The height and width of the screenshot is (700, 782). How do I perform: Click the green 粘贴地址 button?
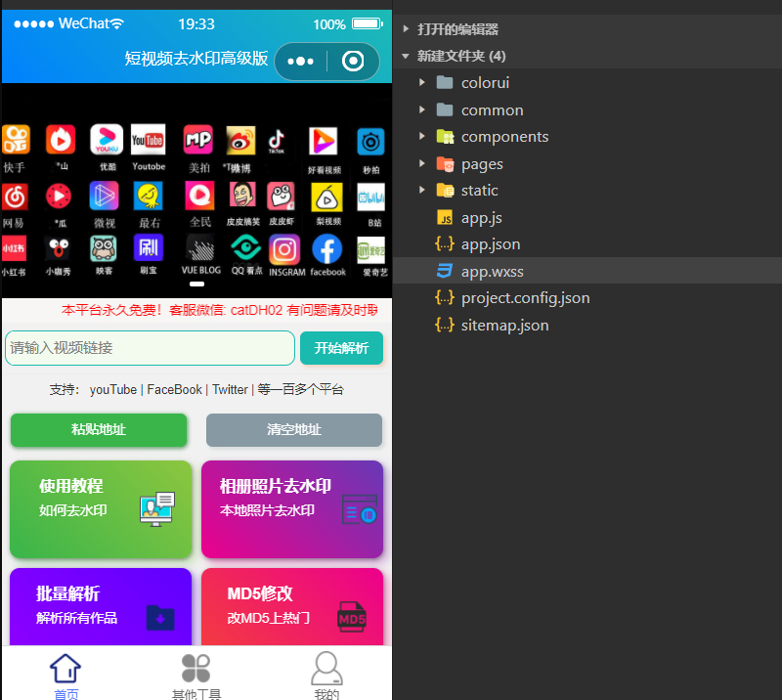99,429
